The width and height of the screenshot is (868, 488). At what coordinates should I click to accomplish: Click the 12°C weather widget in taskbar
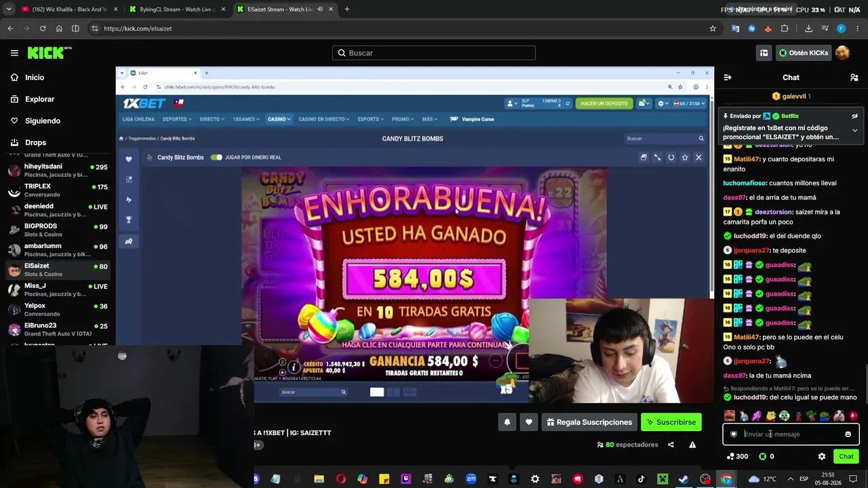click(x=762, y=479)
